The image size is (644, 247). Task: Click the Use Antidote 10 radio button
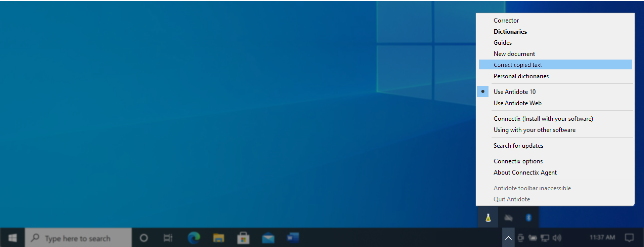[x=483, y=92]
